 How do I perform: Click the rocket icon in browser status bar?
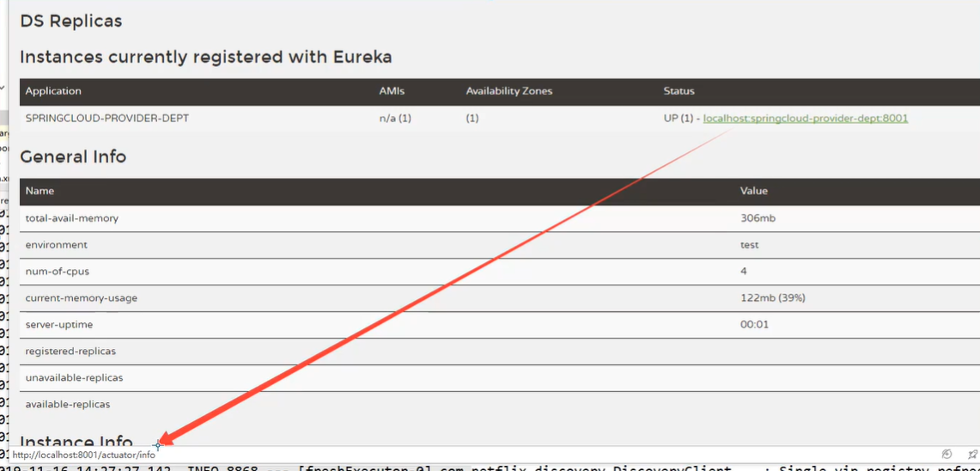point(972,454)
